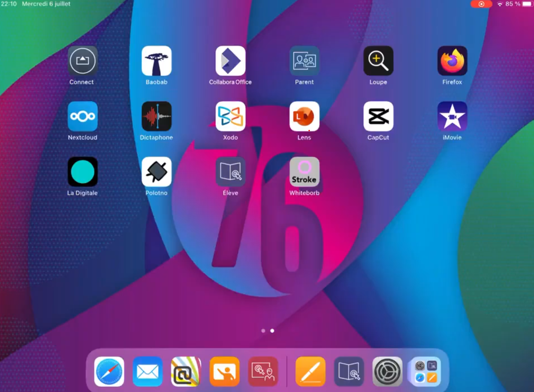Image resolution: width=534 pixels, height=392 pixels.
Task: Switch to the first home screen page dot
Action: 263,331
